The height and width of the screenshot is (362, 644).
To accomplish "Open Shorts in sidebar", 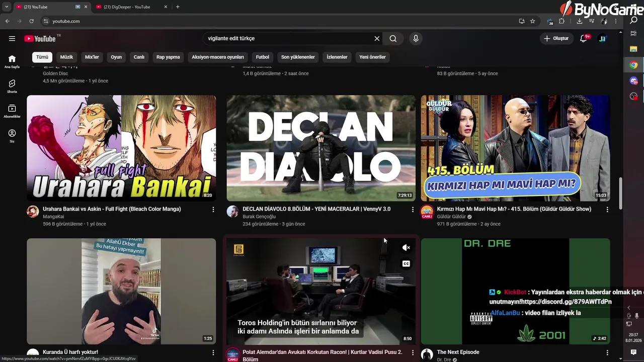I will pos(12,86).
